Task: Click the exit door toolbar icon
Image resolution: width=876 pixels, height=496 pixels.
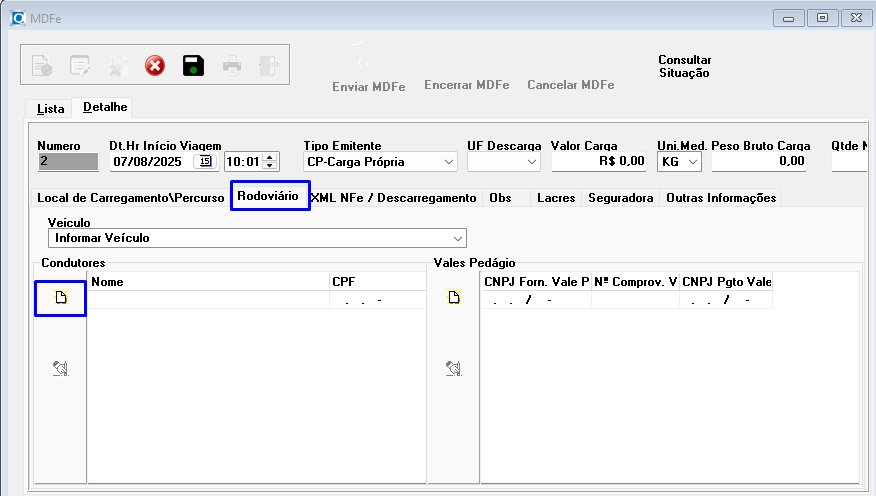Action: (268, 66)
